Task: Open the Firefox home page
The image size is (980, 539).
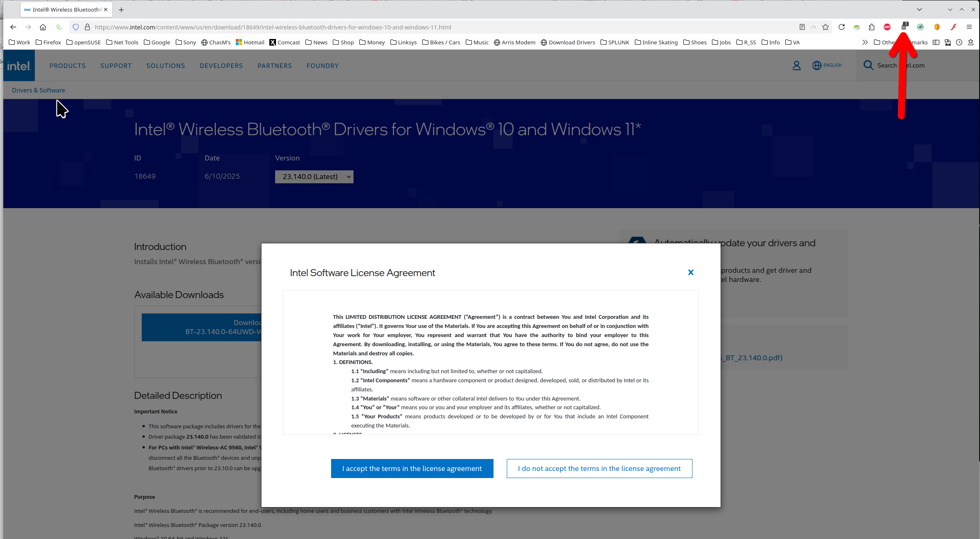Action: point(43,27)
